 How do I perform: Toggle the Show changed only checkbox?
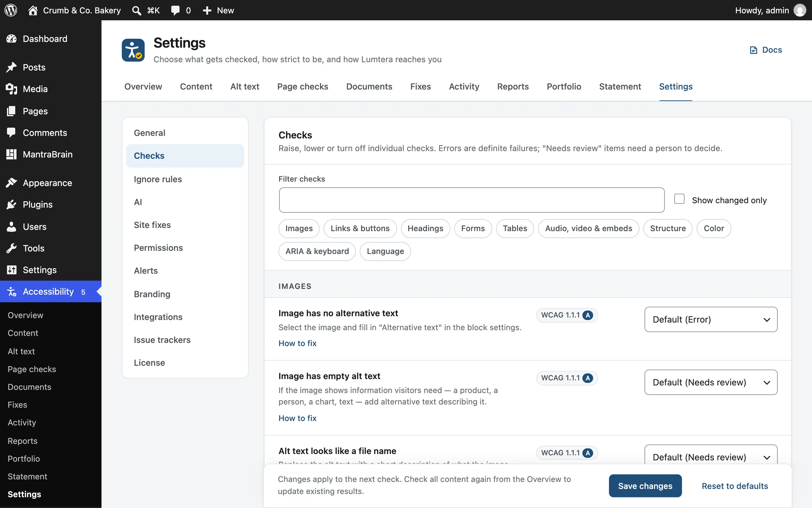pyautogui.click(x=679, y=199)
